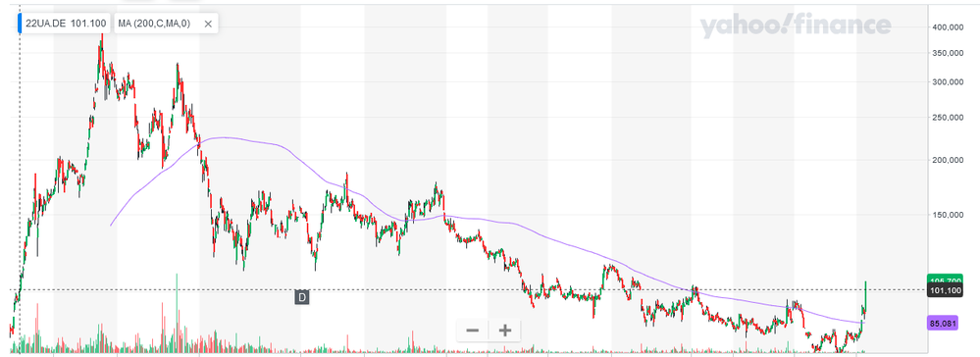Click the 300,000 price axis label
This screenshot has width=980, height=357.
948,82
